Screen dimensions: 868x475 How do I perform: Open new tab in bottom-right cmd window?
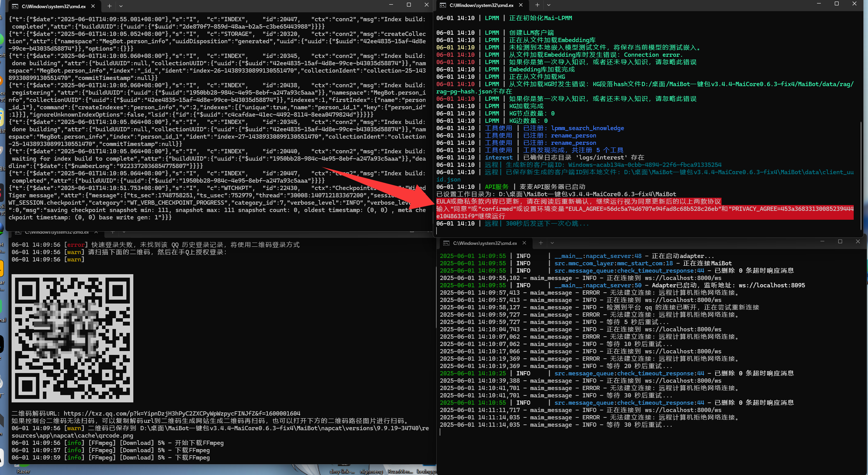(x=541, y=243)
